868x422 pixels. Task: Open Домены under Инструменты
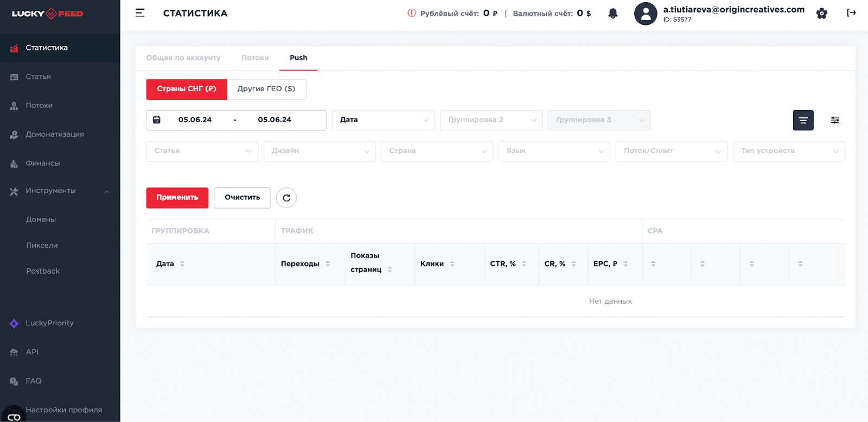(x=41, y=220)
